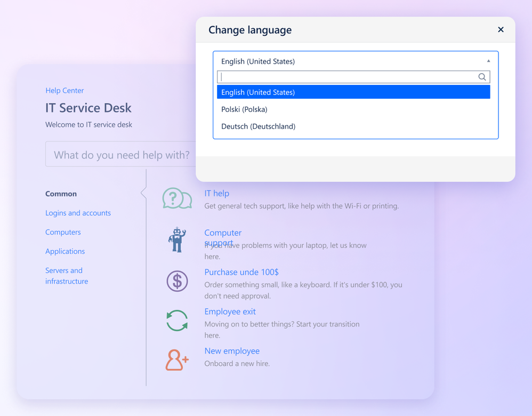
Task: Open the Help Center link
Action: (65, 91)
